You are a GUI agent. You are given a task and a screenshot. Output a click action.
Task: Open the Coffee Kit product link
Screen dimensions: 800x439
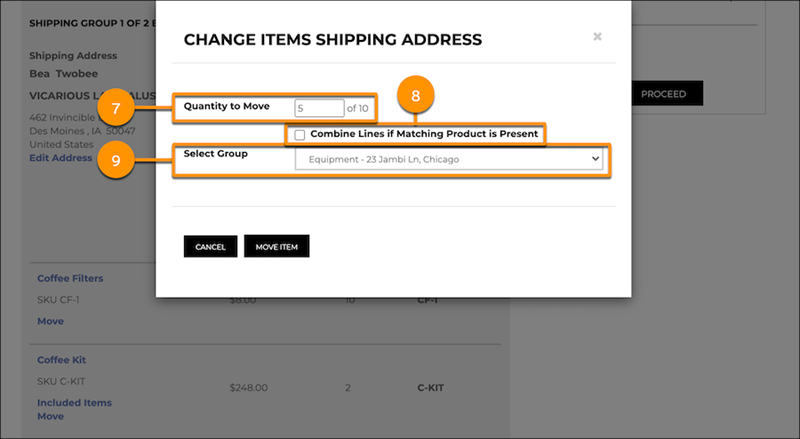tap(60, 360)
